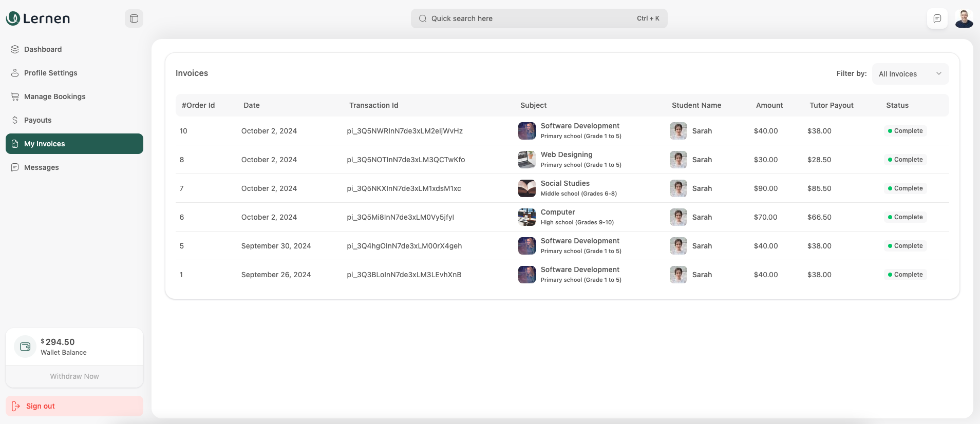Click the Payouts dollar icon
The height and width of the screenshot is (424, 980).
[x=15, y=120]
